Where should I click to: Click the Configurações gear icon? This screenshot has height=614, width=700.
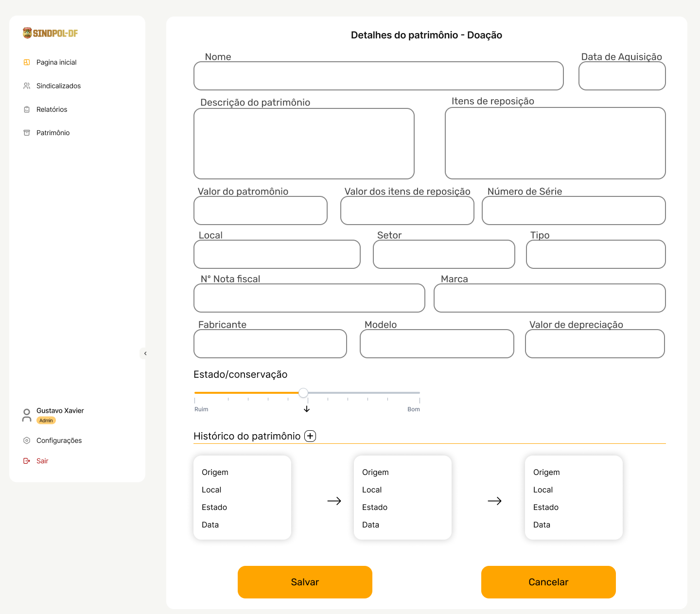(x=27, y=440)
